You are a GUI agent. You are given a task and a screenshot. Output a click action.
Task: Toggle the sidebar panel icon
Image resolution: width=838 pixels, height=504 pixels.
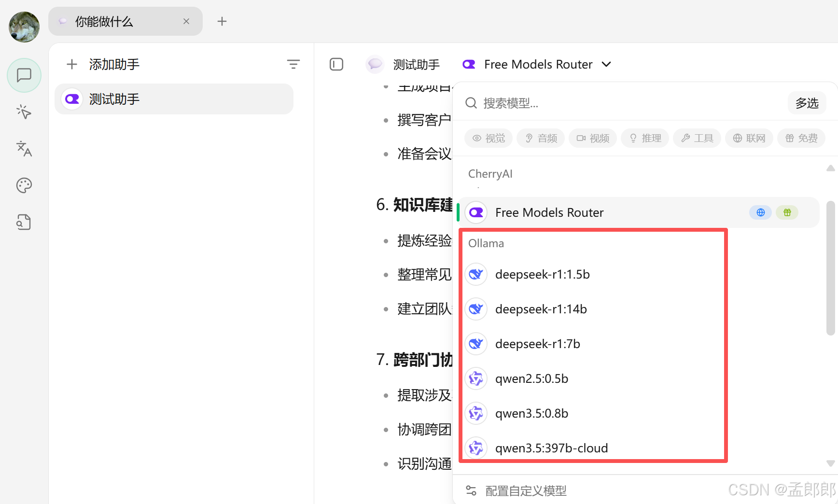336,64
